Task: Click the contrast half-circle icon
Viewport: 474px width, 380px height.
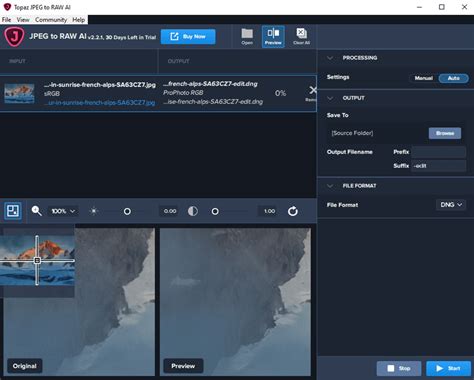Action: [193, 211]
